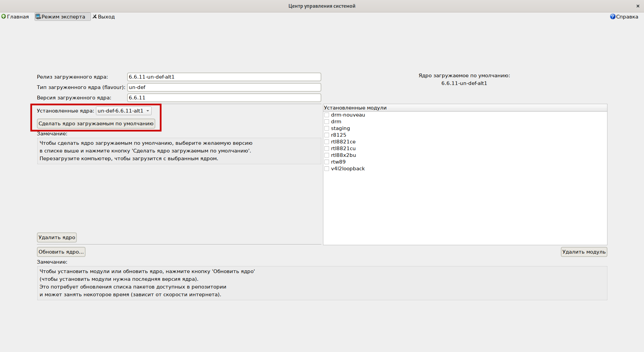Click Обновить ядро... button
The image size is (644, 352).
61,252
